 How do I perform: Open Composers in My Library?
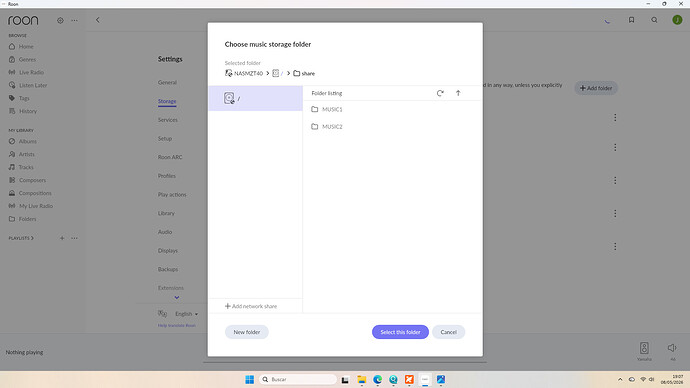click(x=27, y=180)
